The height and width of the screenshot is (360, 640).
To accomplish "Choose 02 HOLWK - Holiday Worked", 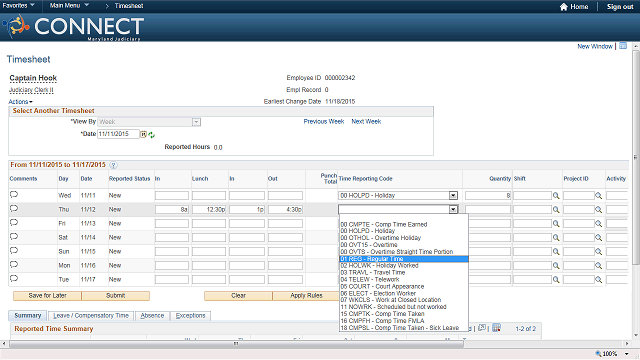I will [x=404, y=266].
